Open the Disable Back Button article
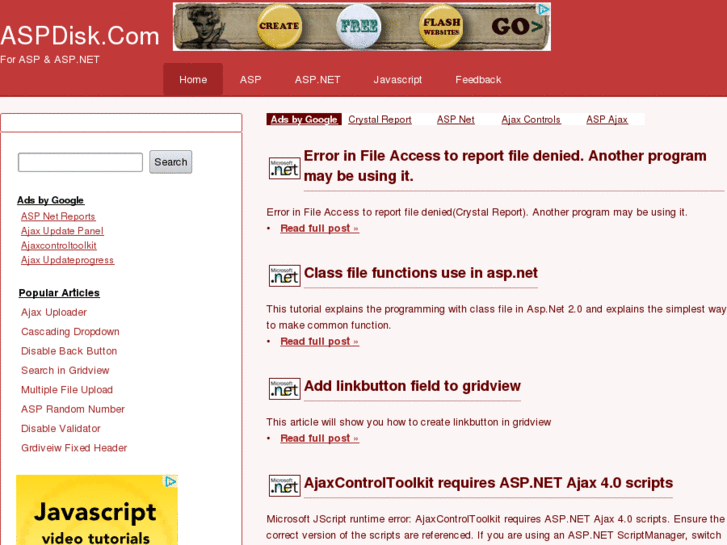The height and width of the screenshot is (545, 727). tap(69, 351)
